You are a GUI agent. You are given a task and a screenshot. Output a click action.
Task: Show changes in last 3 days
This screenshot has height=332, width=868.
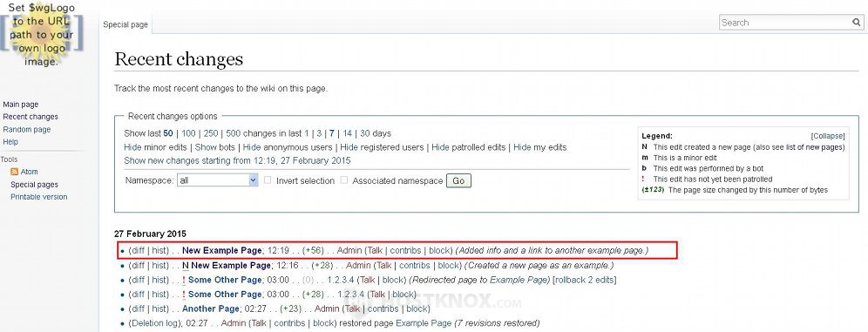319,133
